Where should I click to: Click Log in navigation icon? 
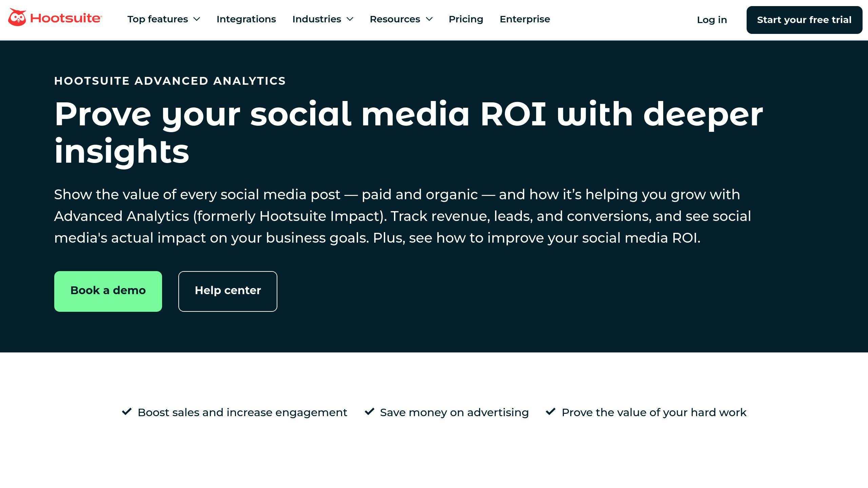(712, 20)
